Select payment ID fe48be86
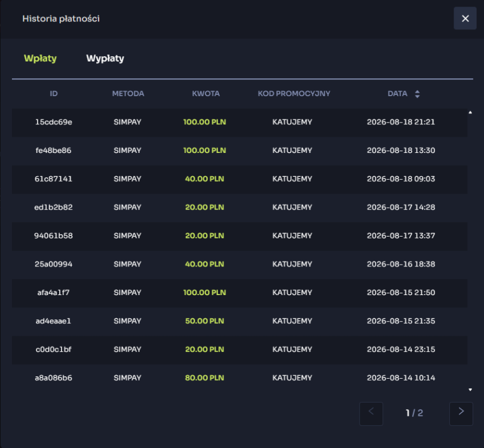The image size is (484, 448). coord(53,151)
